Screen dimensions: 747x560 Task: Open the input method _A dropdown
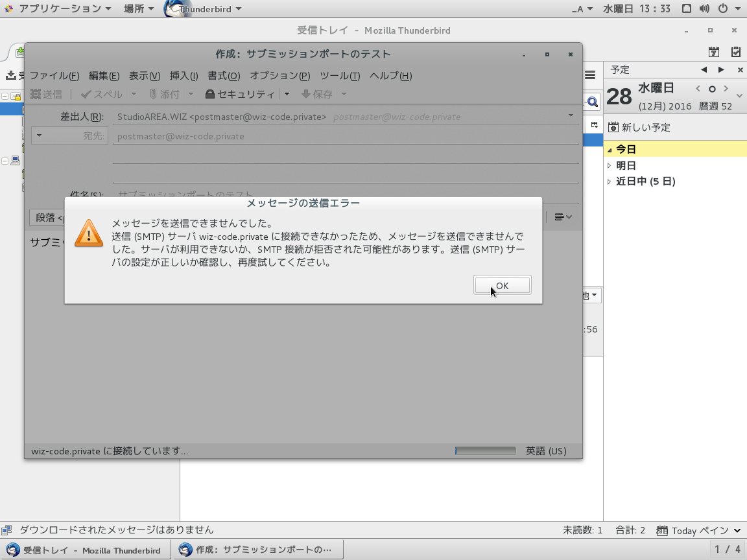point(582,8)
